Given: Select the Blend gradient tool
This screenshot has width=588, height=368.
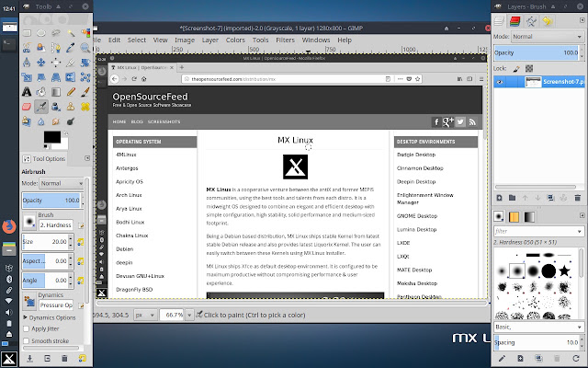Looking at the screenshot, I should [x=56, y=92].
